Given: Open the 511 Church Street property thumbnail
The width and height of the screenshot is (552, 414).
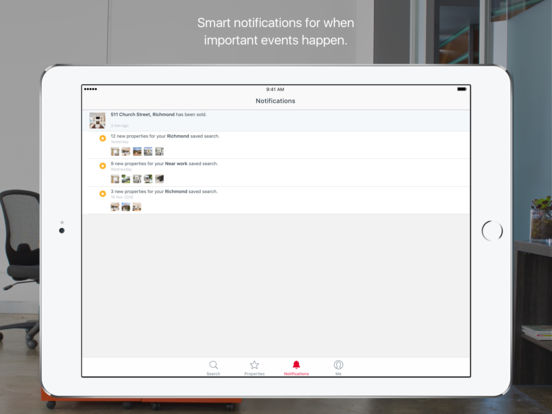Looking at the screenshot, I should pyautogui.click(x=97, y=120).
